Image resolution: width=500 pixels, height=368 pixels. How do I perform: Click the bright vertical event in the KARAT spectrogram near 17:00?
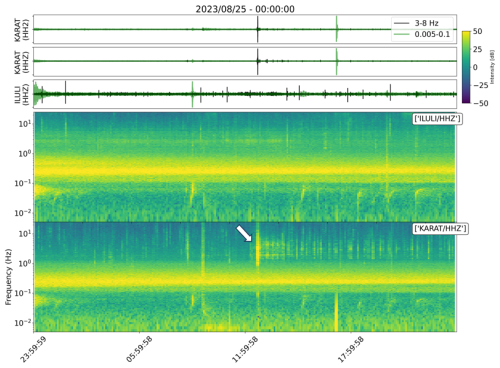point(336,312)
